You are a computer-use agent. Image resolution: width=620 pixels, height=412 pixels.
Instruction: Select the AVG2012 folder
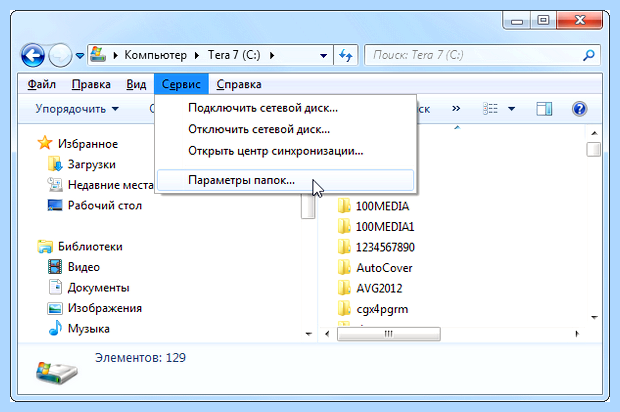coord(379,289)
